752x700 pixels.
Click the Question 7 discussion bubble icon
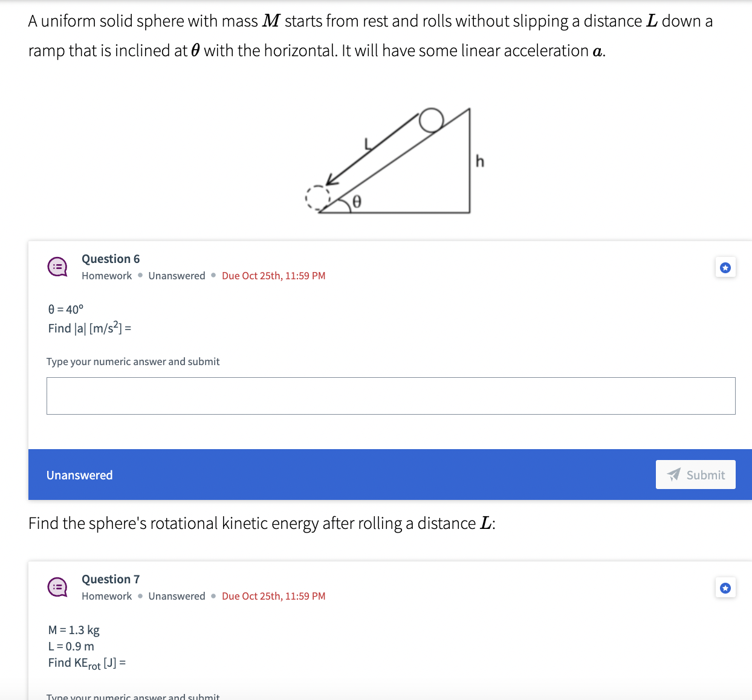pyautogui.click(x=57, y=587)
